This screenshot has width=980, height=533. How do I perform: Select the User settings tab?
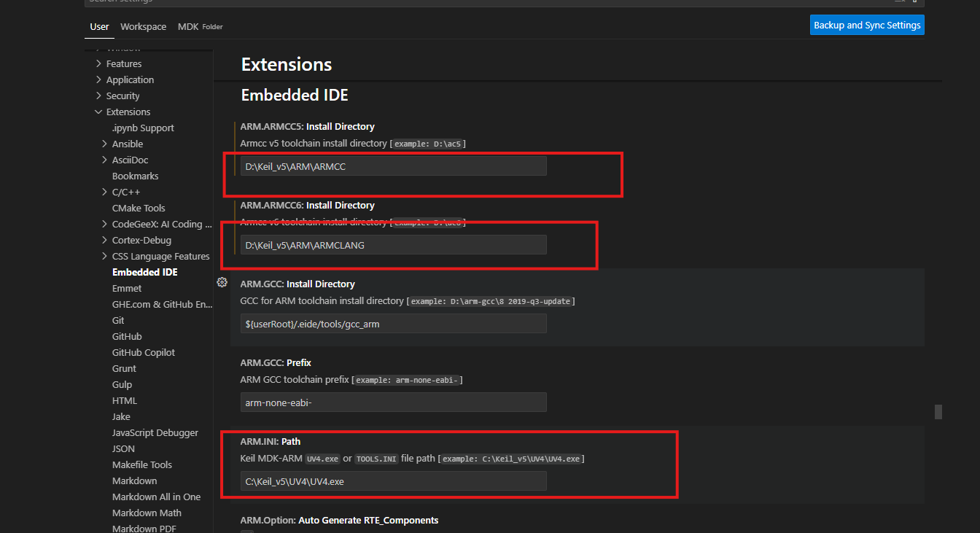tap(99, 26)
